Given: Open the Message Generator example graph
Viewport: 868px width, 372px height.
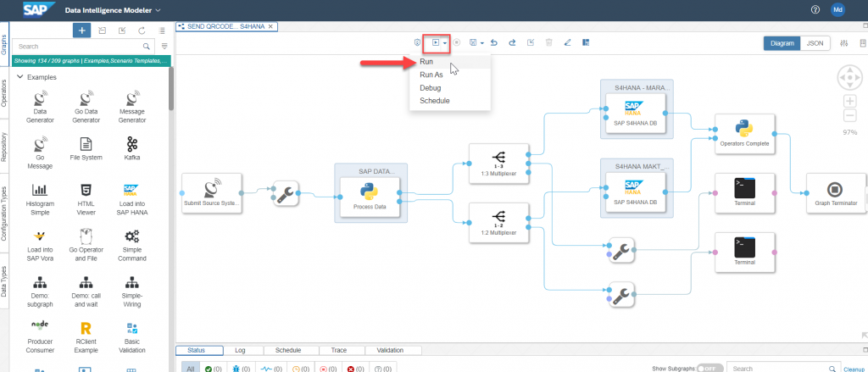Looking at the screenshot, I should [x=131, y=108].
